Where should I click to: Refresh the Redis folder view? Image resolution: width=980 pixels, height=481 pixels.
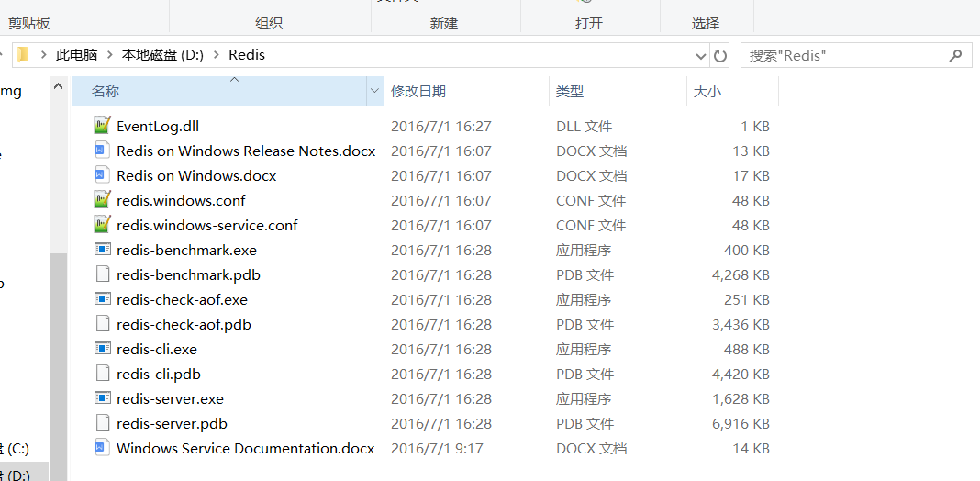pyautogui.click(x=720, y=56)
